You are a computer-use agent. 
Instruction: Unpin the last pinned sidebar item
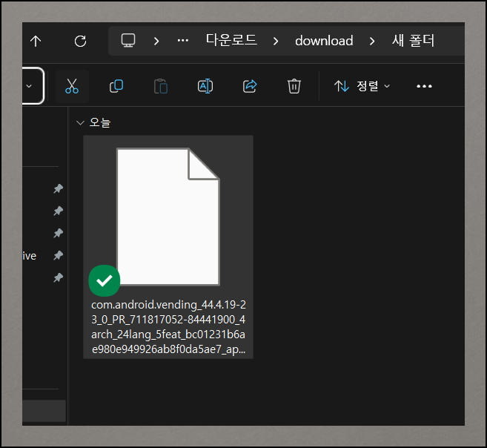click(58, 277)
